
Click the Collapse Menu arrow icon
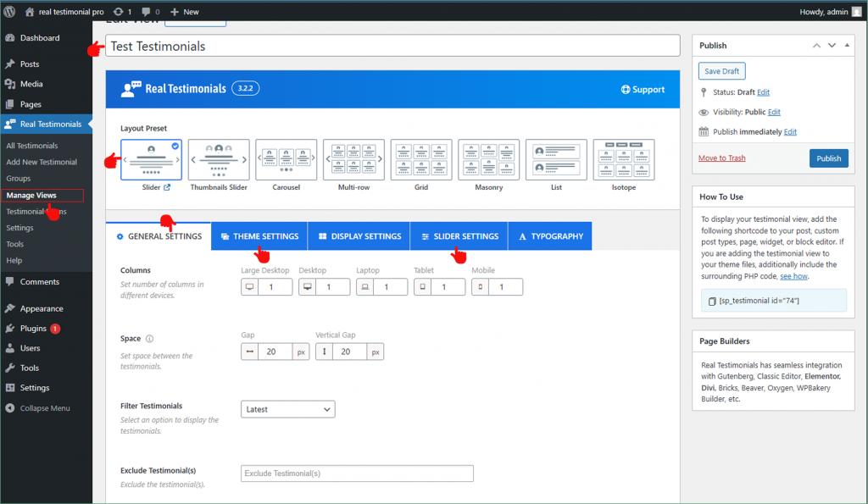tap(10, 408)
